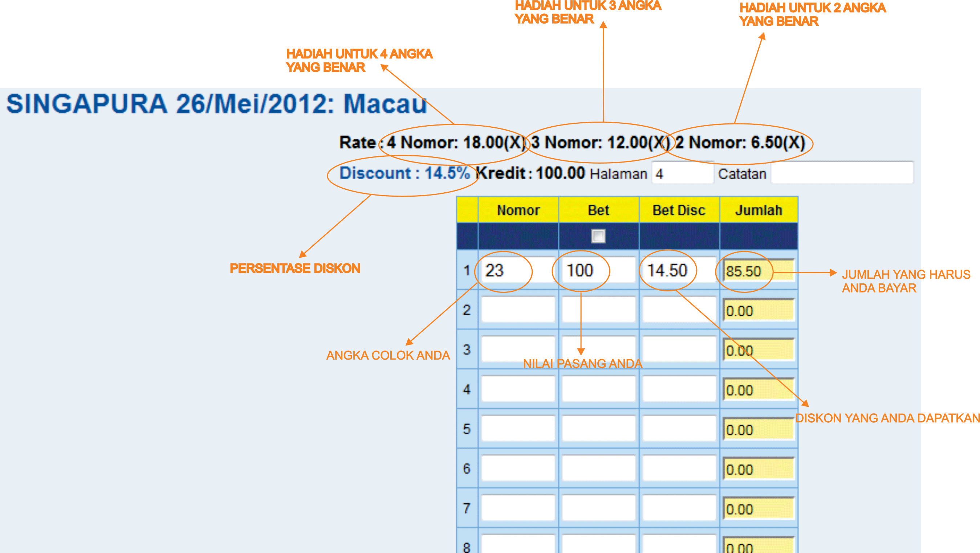Click the empty Bet field in row 5
This screenshot has height=553, width=980.
coord(599,429)
